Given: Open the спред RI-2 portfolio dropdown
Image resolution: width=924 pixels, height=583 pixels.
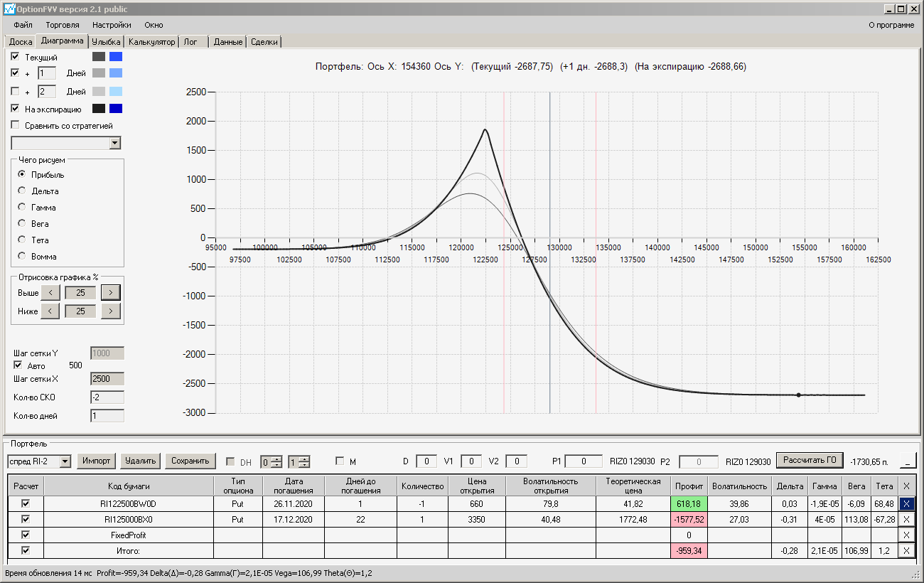Looking at the screenshot, I should click(x=65, y=461).
